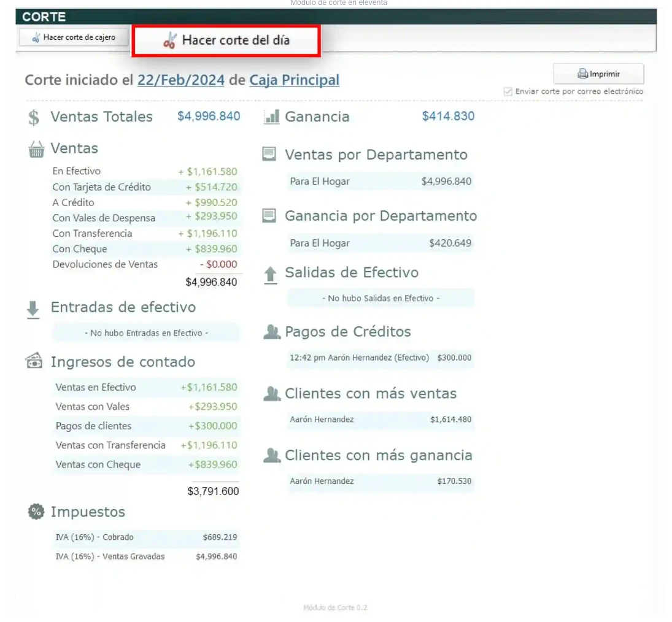672x622 pixels.
Task: Click the CORTE module title bar
Action: [x=336, y=17]
